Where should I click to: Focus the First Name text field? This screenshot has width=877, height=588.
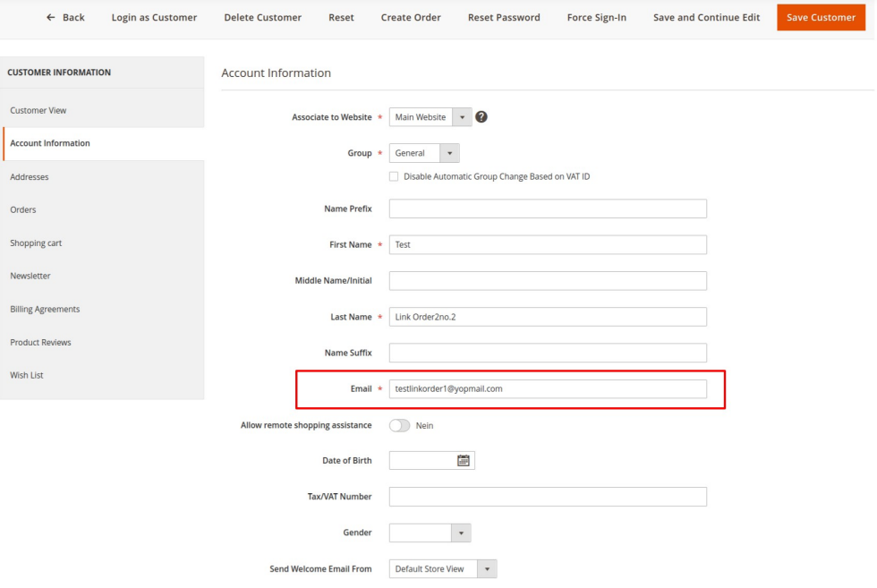[548, 244]
